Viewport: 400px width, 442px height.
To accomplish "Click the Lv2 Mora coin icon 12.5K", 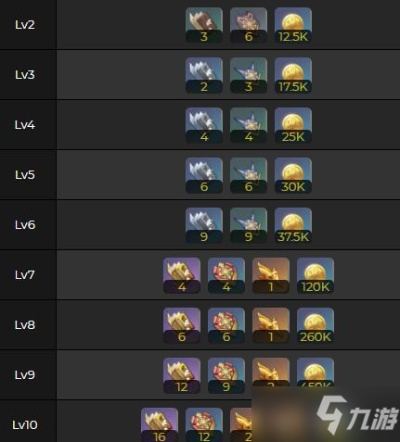I will [293, 25].
